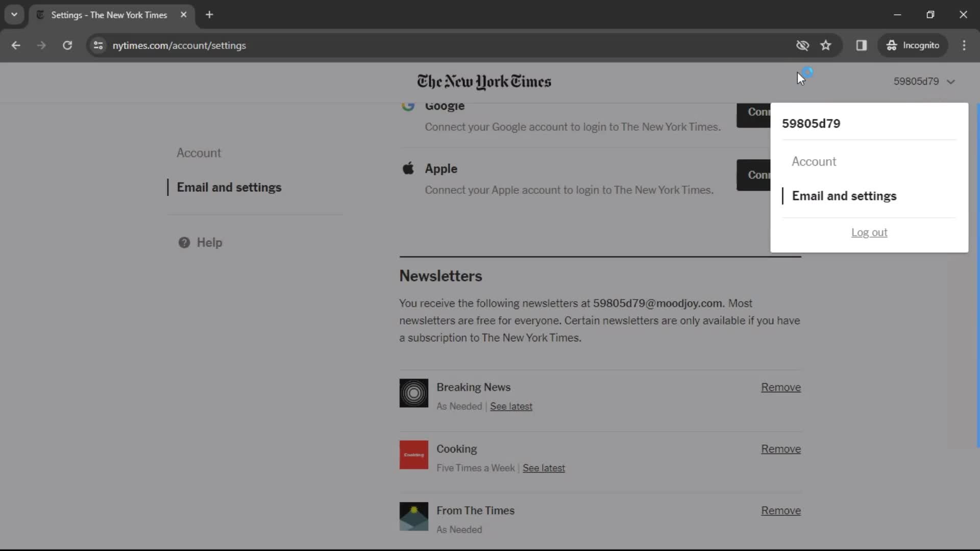Click the Cooking newsletter thumbnail

pos(413,455)
